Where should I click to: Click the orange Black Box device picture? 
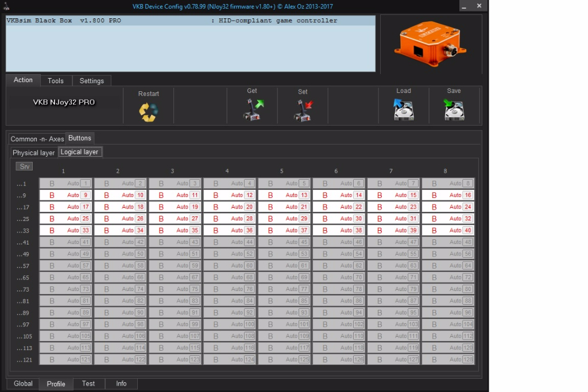(x=430, y=44)
